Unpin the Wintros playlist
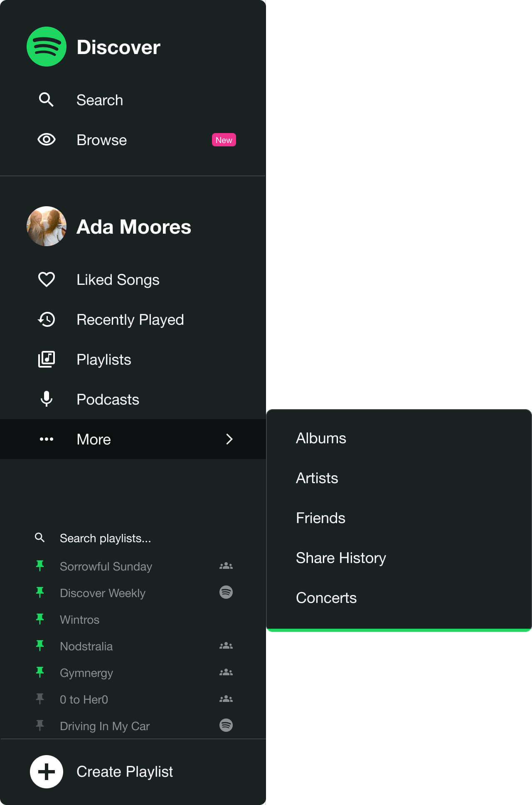Image resolution: width=532 pixels, height=805 pixels. (x=40, y=619)
